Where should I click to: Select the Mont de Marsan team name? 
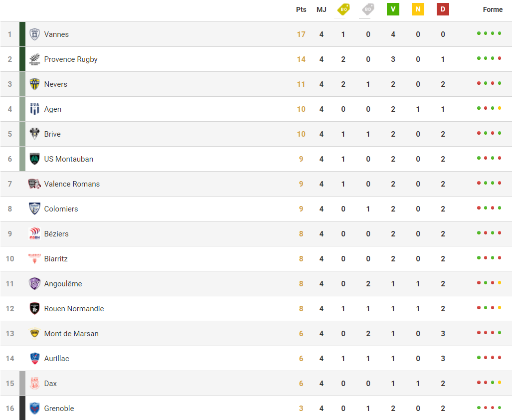[71, 333]
